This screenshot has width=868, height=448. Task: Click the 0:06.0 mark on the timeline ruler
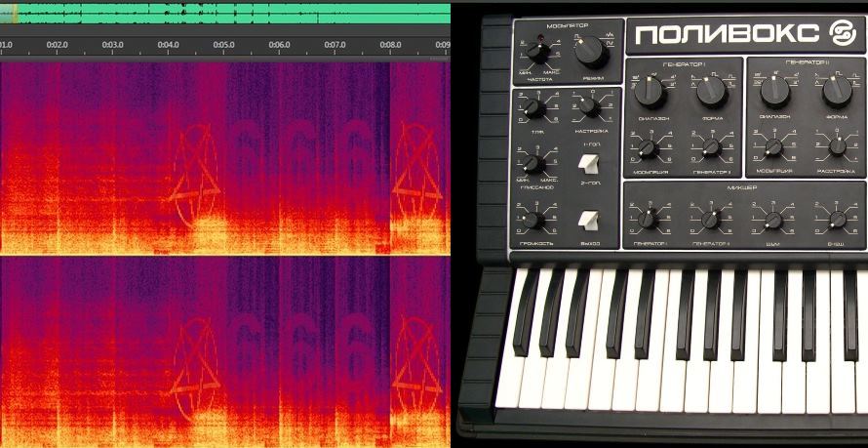[x=280, y=45]
